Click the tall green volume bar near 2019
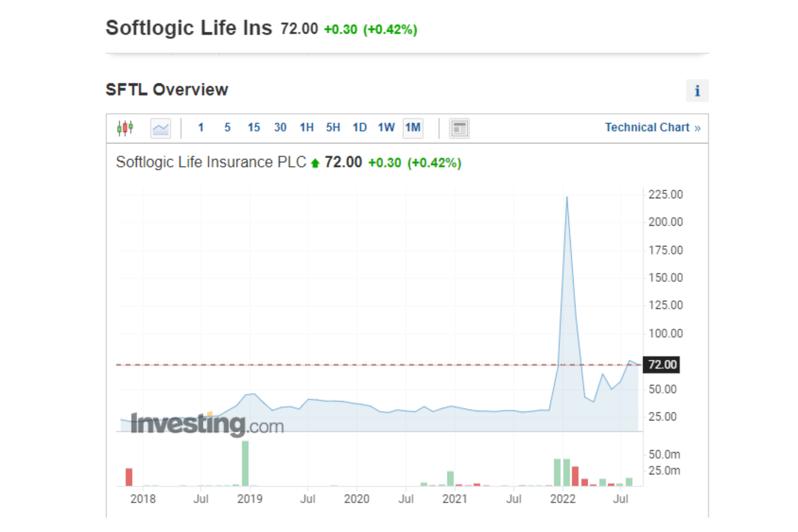The image size is (798, 532). pyautogui.click(x=245, y=463)
